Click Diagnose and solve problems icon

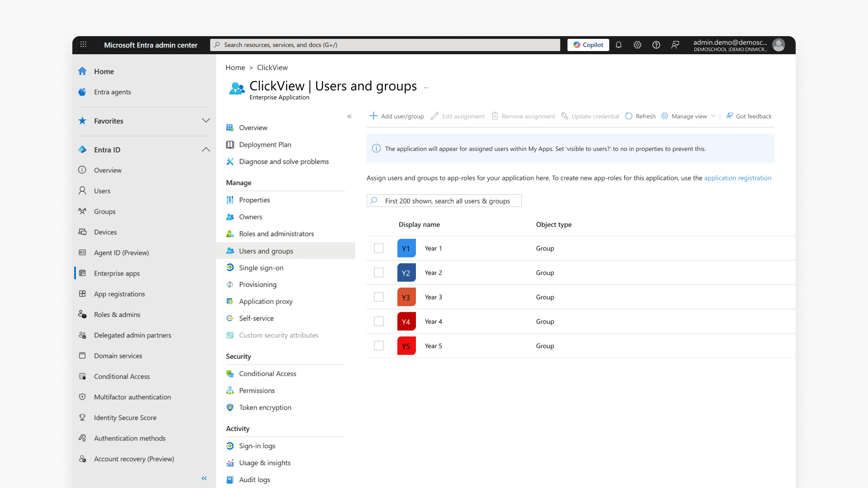click(230, 161)
